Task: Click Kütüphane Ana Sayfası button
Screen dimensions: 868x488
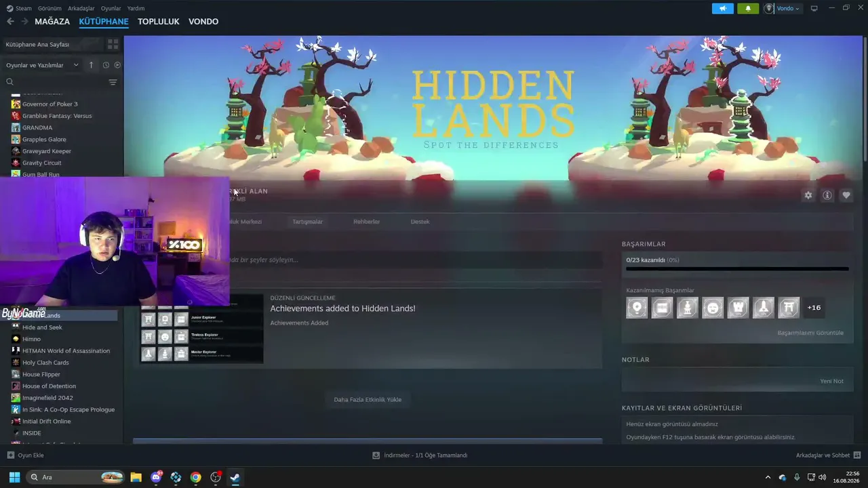Action: coord(53,44)
